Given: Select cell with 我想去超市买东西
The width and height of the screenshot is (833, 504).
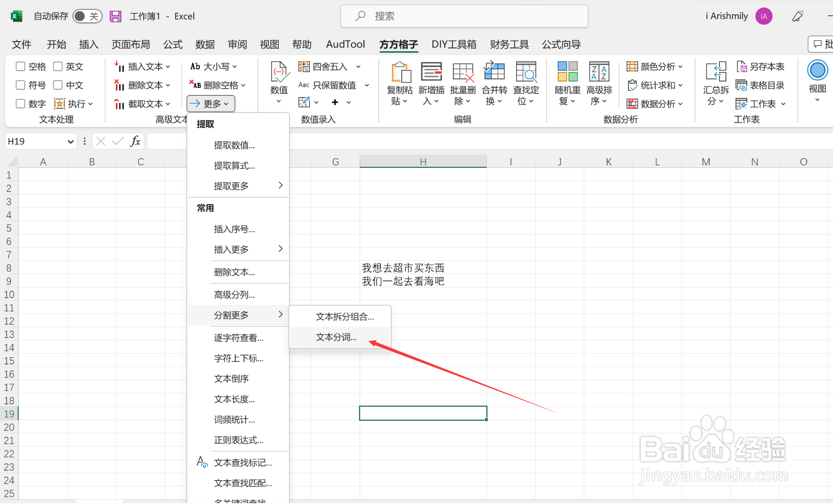Looking at the screenshot, I should point(423,268).
